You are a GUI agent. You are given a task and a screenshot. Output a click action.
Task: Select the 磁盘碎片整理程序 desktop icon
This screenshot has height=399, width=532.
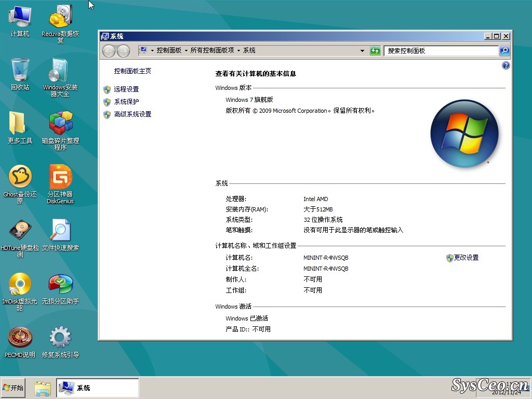coord(60,130)
